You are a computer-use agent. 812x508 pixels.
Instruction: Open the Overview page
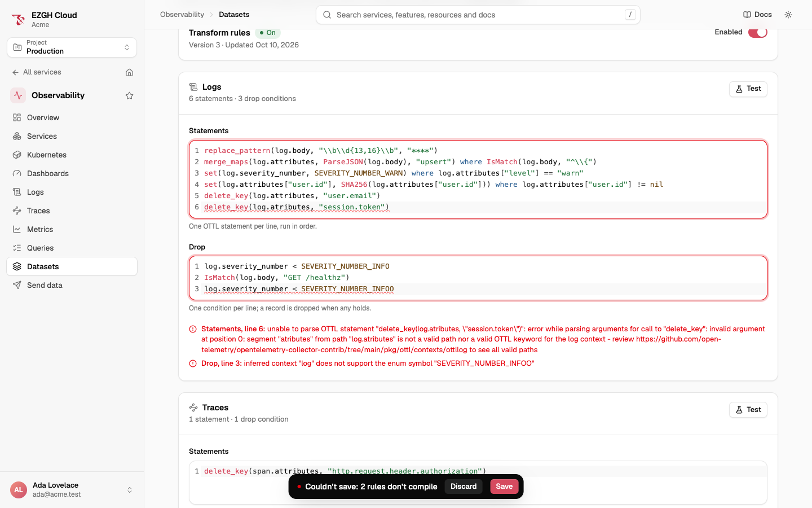coord(72,117)
